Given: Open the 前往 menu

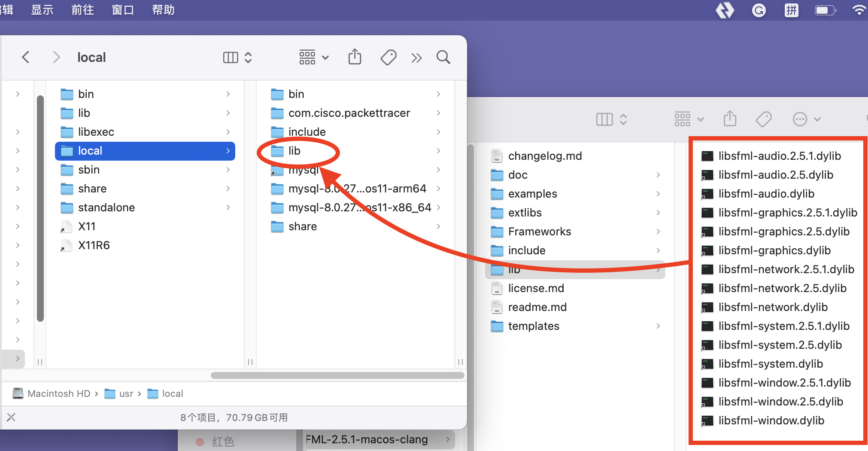Looking at the screenshot, I should pyautogui.click(x=82, y=10).
